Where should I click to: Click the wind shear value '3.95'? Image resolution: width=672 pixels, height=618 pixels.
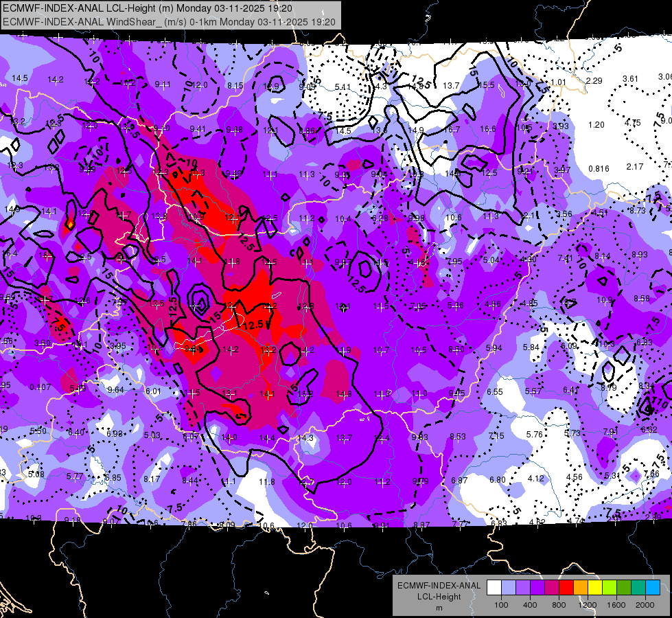118,345
